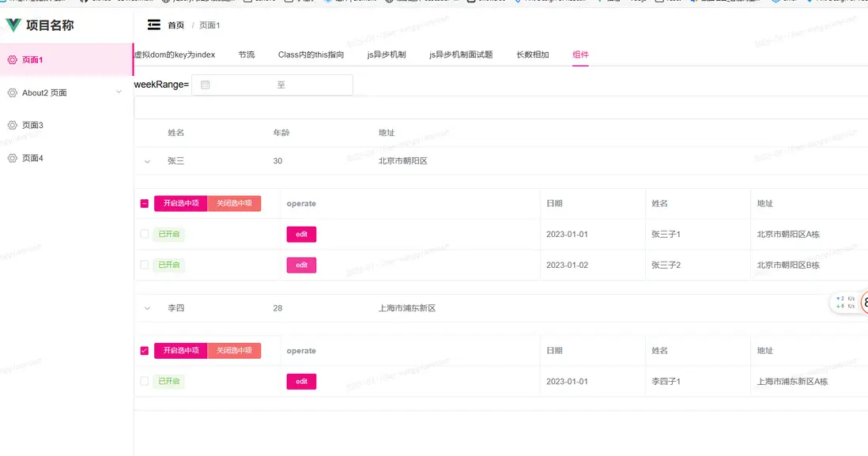The image size is (868, 456).
Task: Check the row checkbox for 张三子1
Action: coord(145,234)
